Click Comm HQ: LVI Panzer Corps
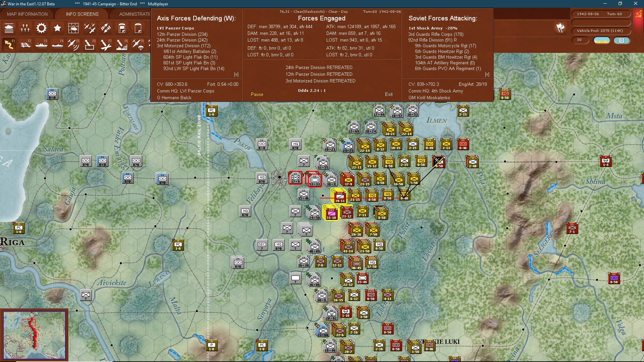 tap(185, 91)
